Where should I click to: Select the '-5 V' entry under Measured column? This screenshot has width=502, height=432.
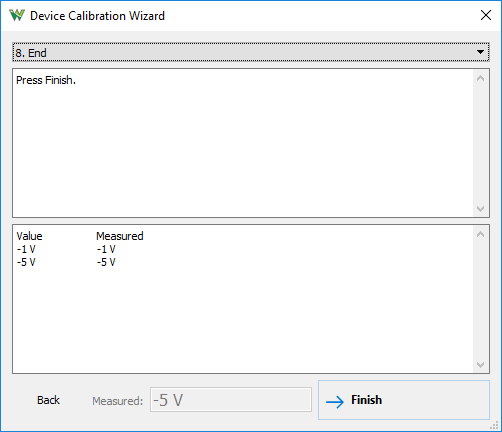(106, 262)
